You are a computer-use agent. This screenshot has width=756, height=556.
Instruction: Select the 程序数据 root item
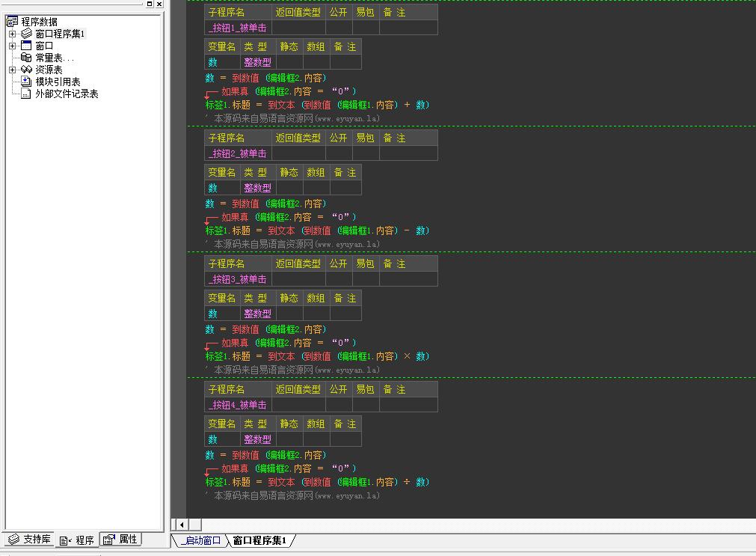click(39, 22)
